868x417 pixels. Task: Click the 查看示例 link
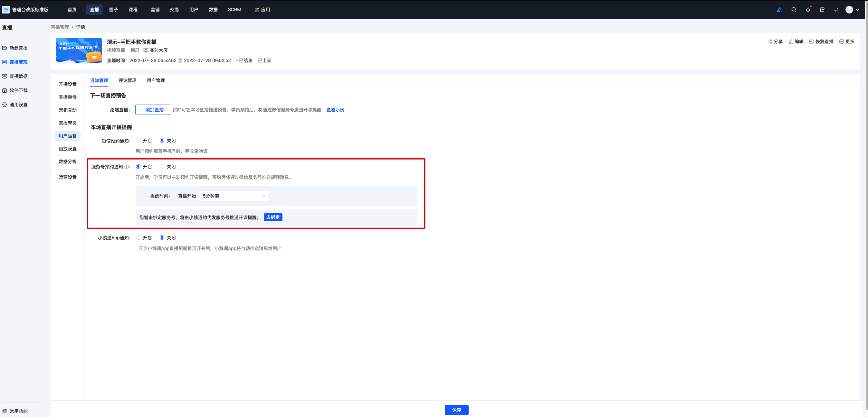pos(335,110)
